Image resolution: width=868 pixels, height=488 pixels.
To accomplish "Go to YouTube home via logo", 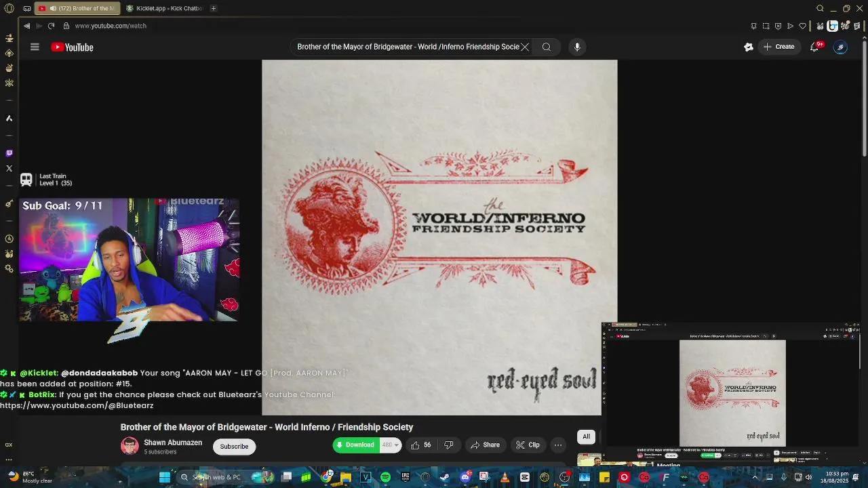I will click(72, 47).
